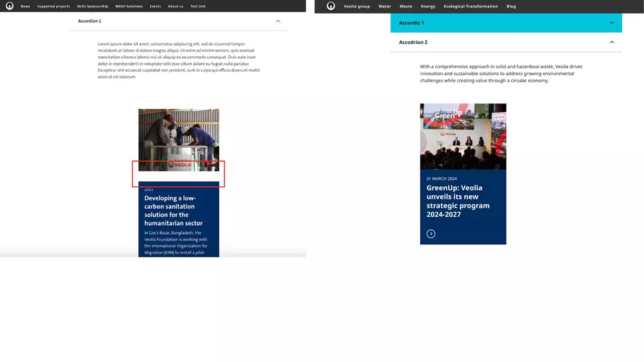Image resolution: width=644 pixels, height=362 pixels.
Task: Open the Veolia group menu
Action: pyautogui.click(x=357, y=6)
